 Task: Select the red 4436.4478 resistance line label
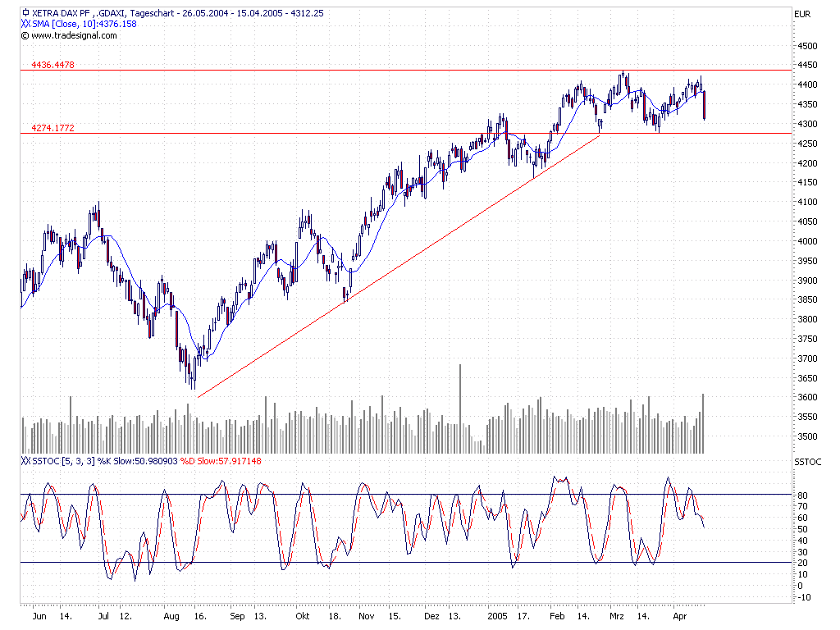pos(53,65)
